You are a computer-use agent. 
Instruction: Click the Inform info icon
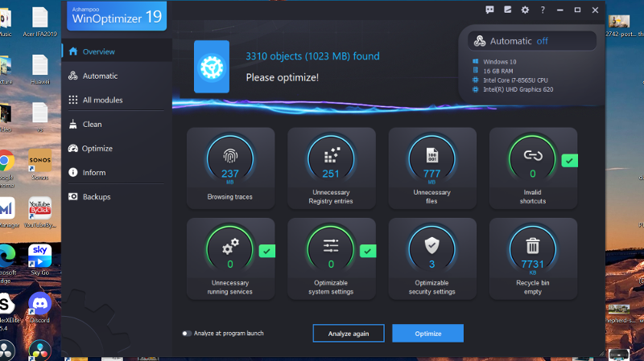73,172
